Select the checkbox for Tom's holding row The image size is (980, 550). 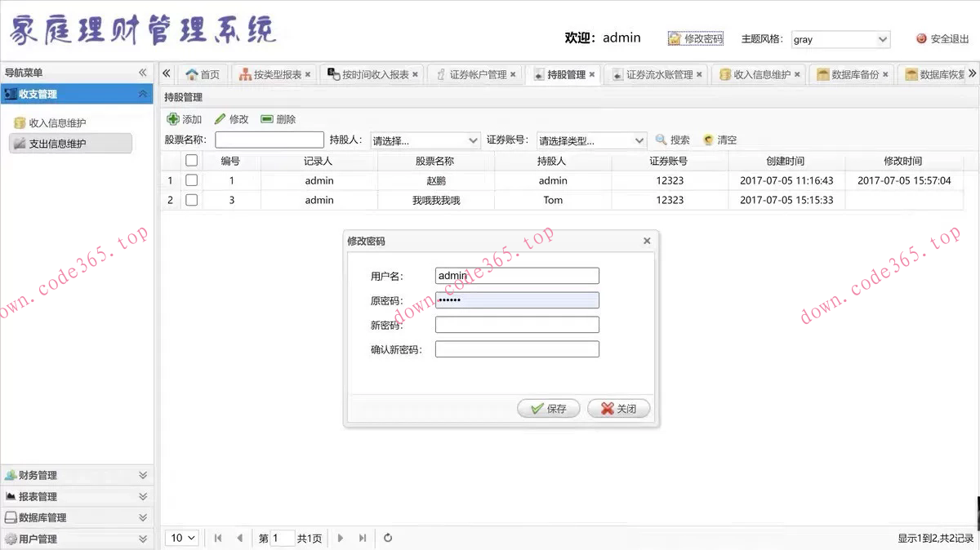pos(191,200)
